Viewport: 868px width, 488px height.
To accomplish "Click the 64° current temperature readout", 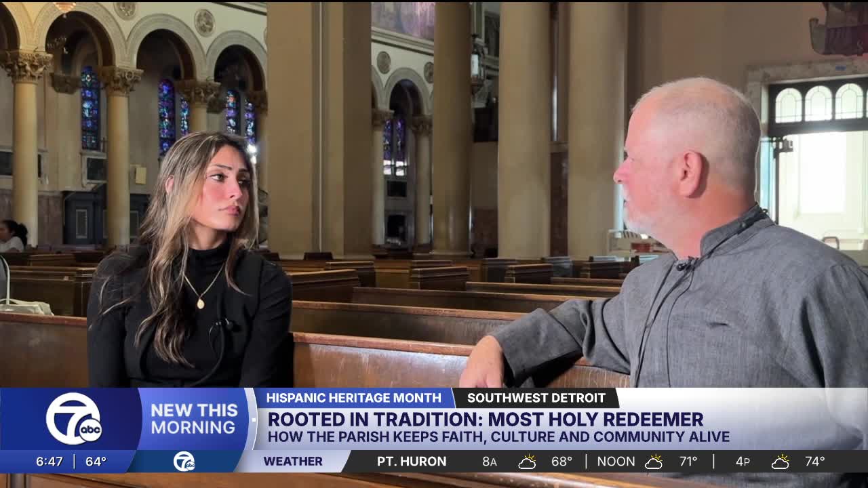I will pos(96,462).
